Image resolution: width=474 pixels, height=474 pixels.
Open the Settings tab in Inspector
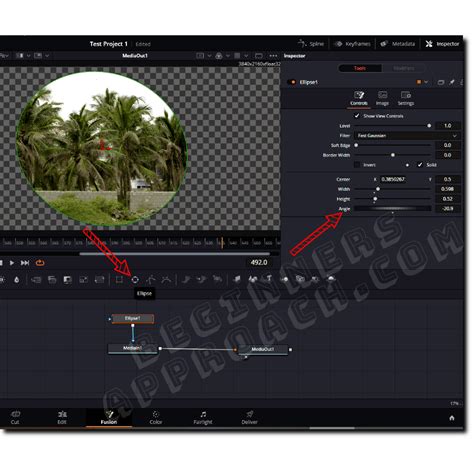[406, 98]
